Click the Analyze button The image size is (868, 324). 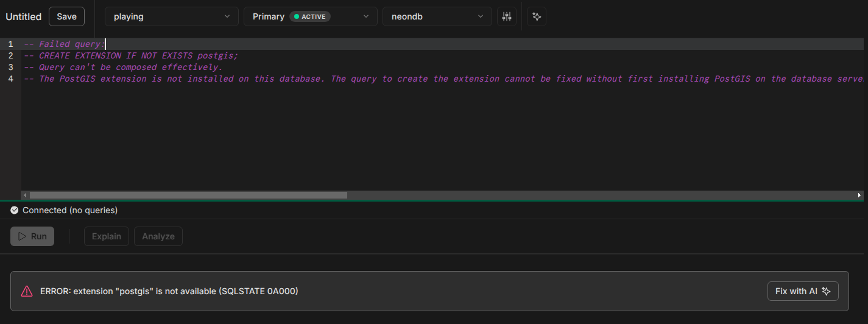[x=158, y=236]
